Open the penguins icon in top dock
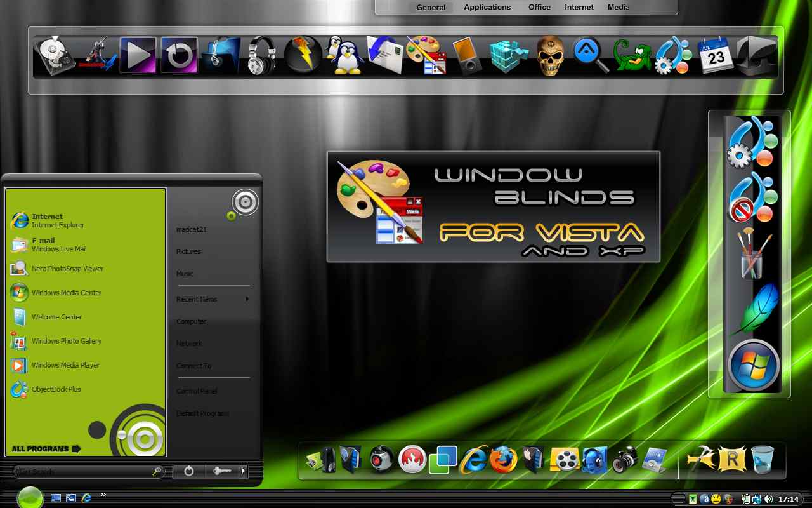812x508 pixels. [343, 55]
